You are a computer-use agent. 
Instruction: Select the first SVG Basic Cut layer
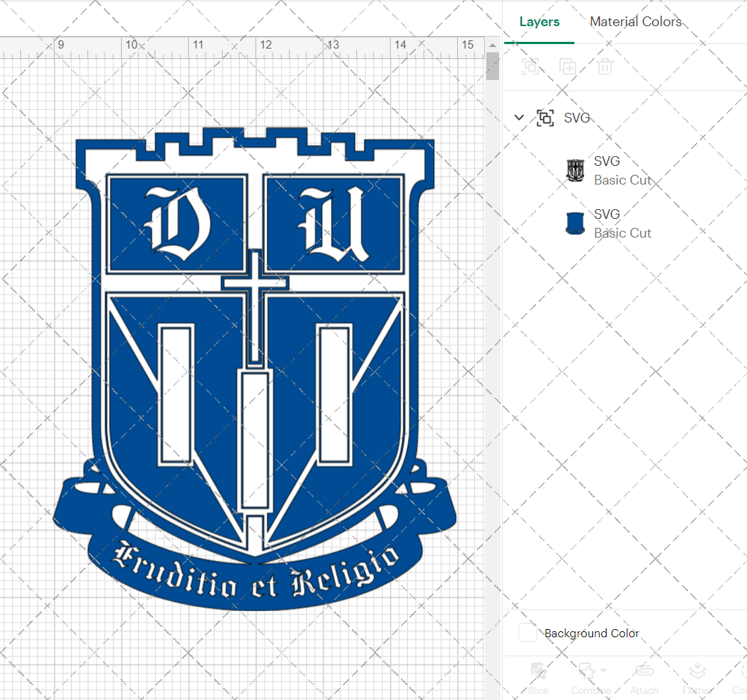point(625,170)
